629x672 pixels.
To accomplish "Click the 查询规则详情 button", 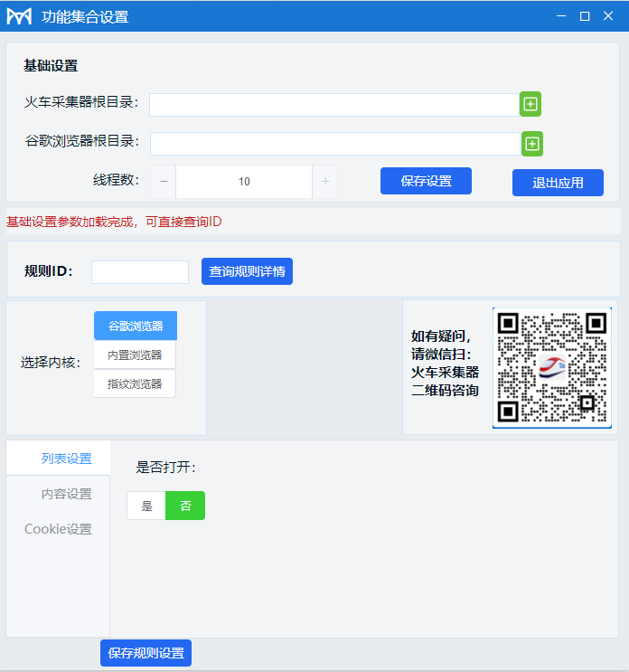I will pyautogui.click(x=247, y=271).
